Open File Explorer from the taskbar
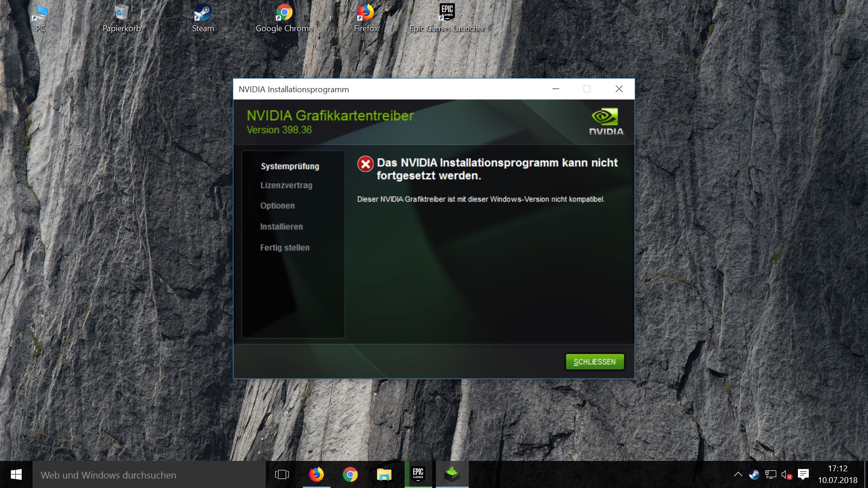 click(x=384, y=474)
